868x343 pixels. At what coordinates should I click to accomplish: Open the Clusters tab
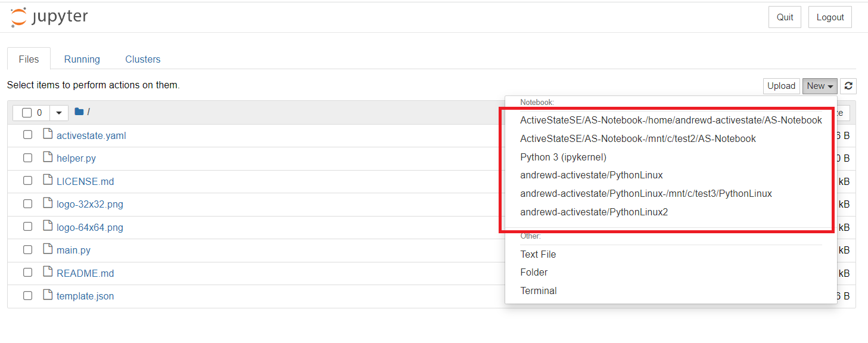[142, 59]
